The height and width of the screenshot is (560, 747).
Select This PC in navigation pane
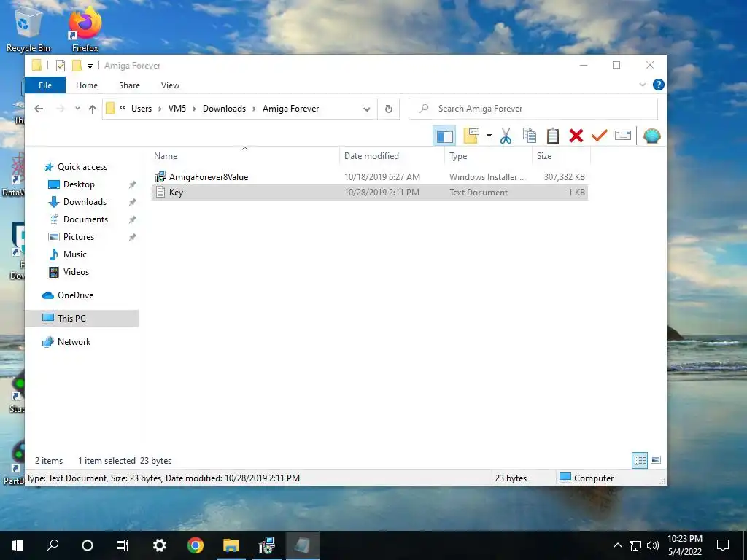coord(82,319)
